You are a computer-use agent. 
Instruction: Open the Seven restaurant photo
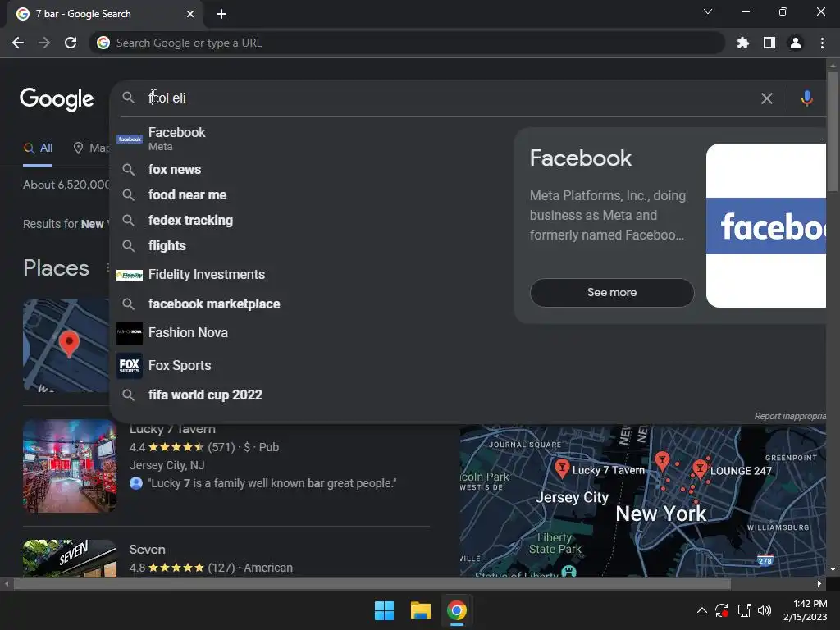(x=70, y=558)
